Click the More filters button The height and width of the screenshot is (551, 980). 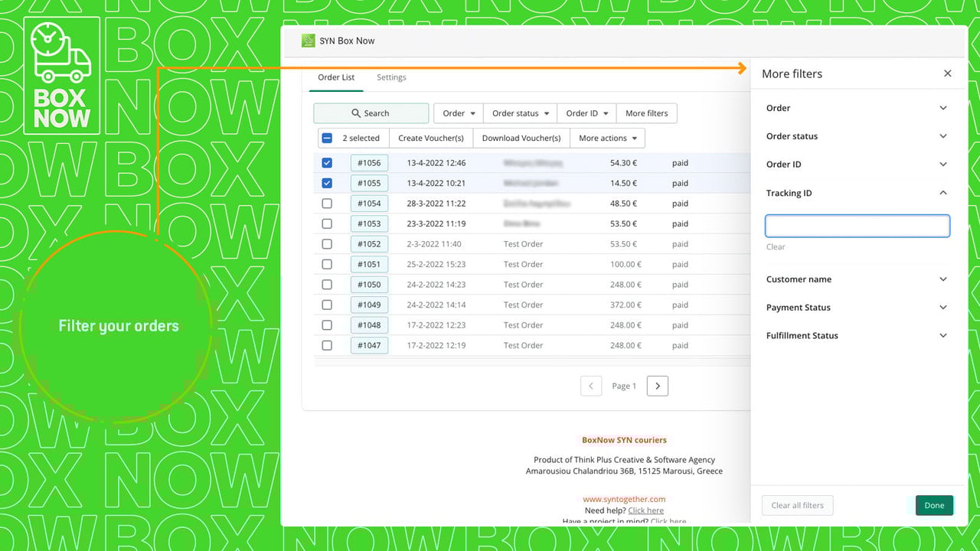(x=646, y=113)
